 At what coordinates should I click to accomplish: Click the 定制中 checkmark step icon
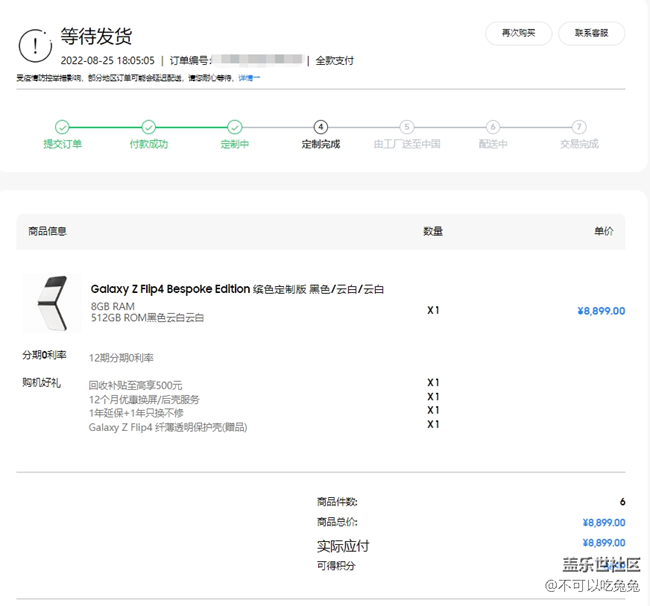click(234, 127)
